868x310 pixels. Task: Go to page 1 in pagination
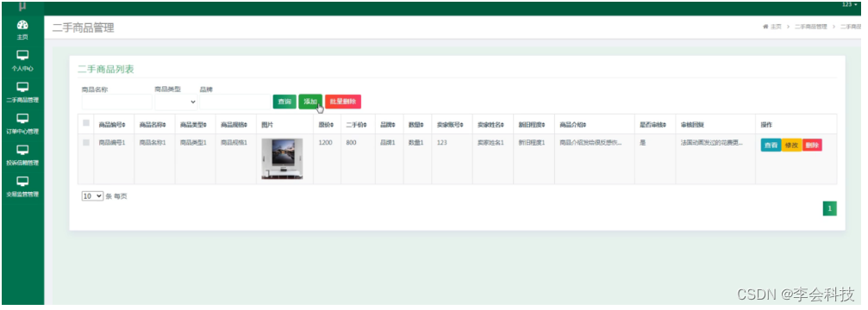point(829,208)
